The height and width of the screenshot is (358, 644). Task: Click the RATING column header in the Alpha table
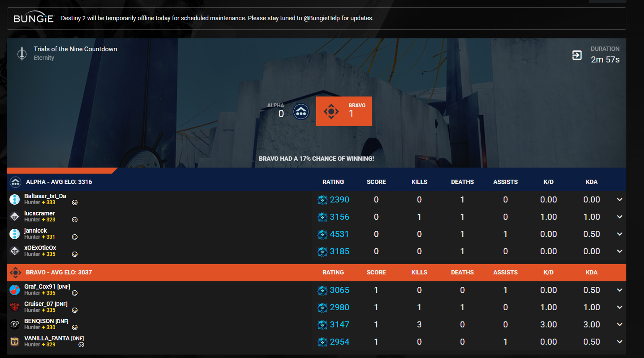[333, 182]
